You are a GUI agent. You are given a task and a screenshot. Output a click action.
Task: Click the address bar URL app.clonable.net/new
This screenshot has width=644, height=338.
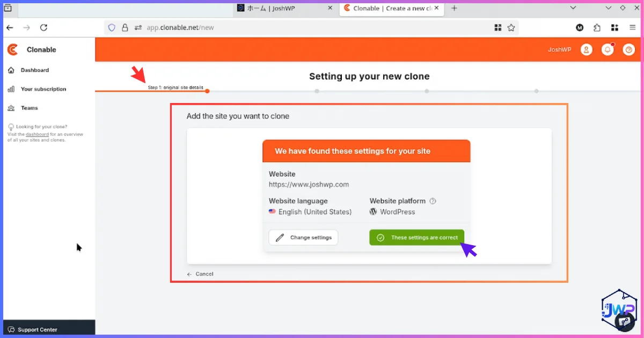180,27
